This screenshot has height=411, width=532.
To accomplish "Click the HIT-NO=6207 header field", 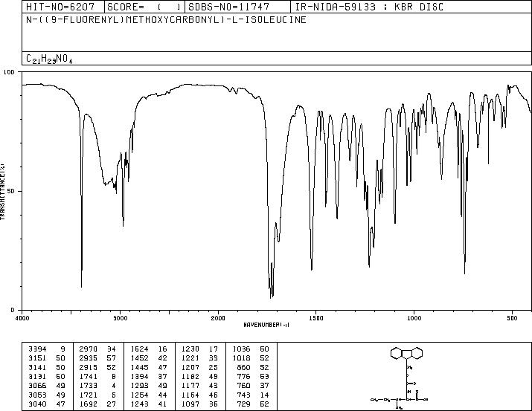I will click(x=64, y=7).
